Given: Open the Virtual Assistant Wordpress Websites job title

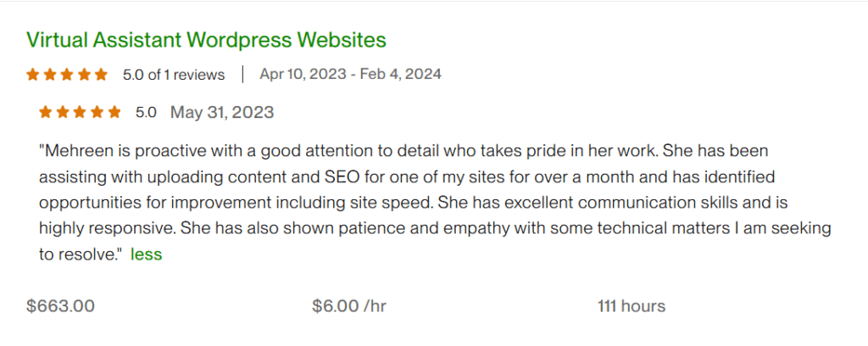Looking at the screenshot, I should [206, 40].
